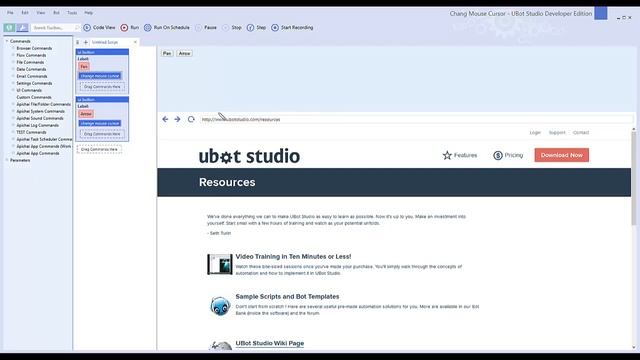This screenshot has width=640, height=360.
Task: Expand Data Commands category
Action: click(13, 69)
